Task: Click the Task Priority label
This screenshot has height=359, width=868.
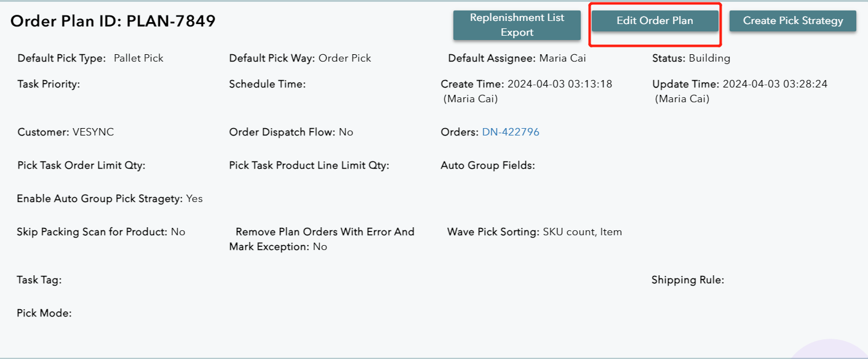Action: coord(49,84)
